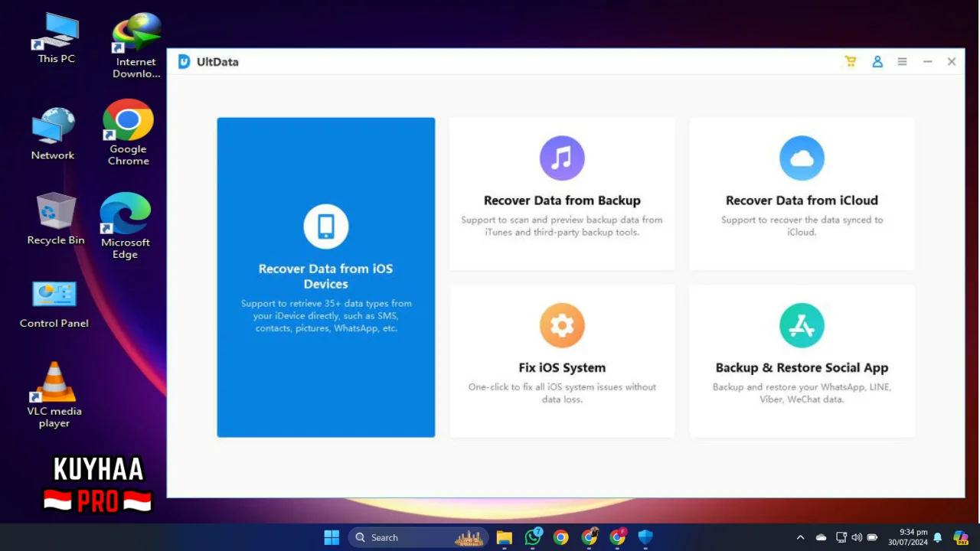Select This PC desktop icon

(x=56, y=37)
